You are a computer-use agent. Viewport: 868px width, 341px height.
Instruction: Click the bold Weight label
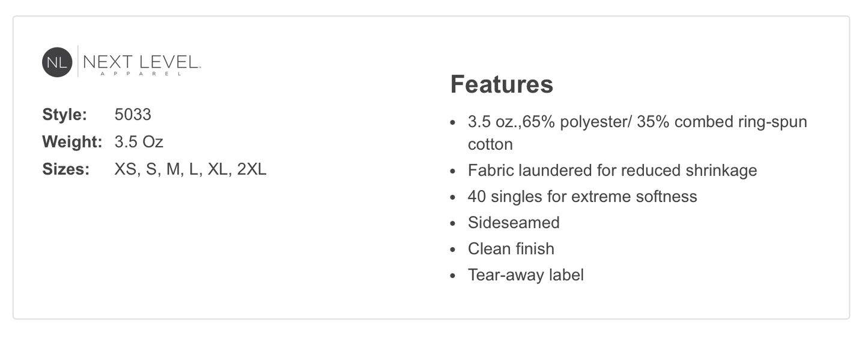click(x=73, y=142)
